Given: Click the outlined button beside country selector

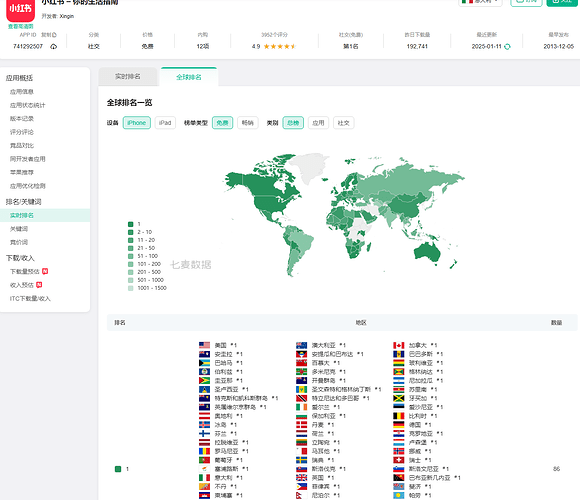Looking at the screenshot, I should (x=526, y=2).
